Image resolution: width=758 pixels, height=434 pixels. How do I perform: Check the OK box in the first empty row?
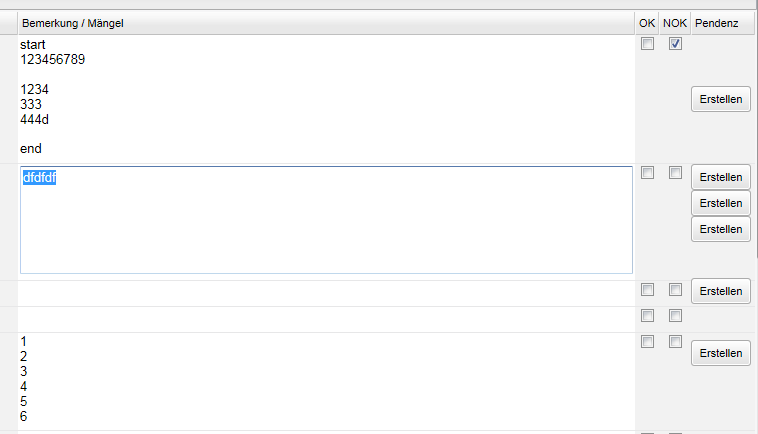647,290
